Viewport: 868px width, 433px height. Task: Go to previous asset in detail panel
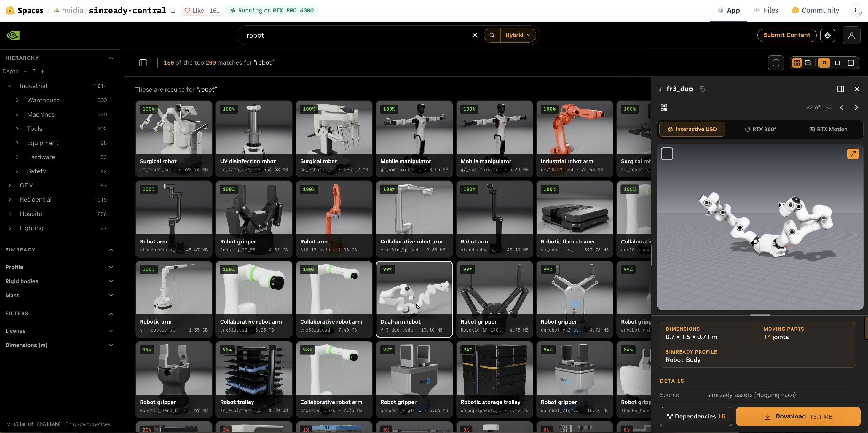(x=841, y=108)
